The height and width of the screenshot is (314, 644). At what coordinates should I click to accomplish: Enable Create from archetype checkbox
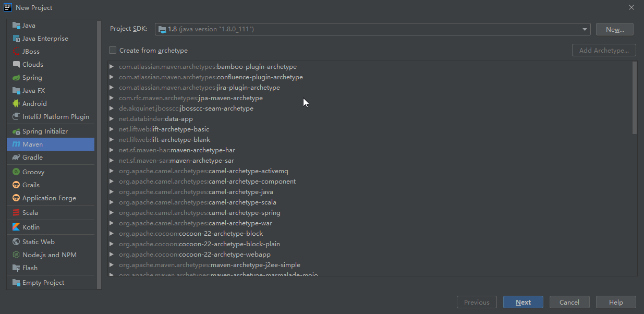point(113,50)
